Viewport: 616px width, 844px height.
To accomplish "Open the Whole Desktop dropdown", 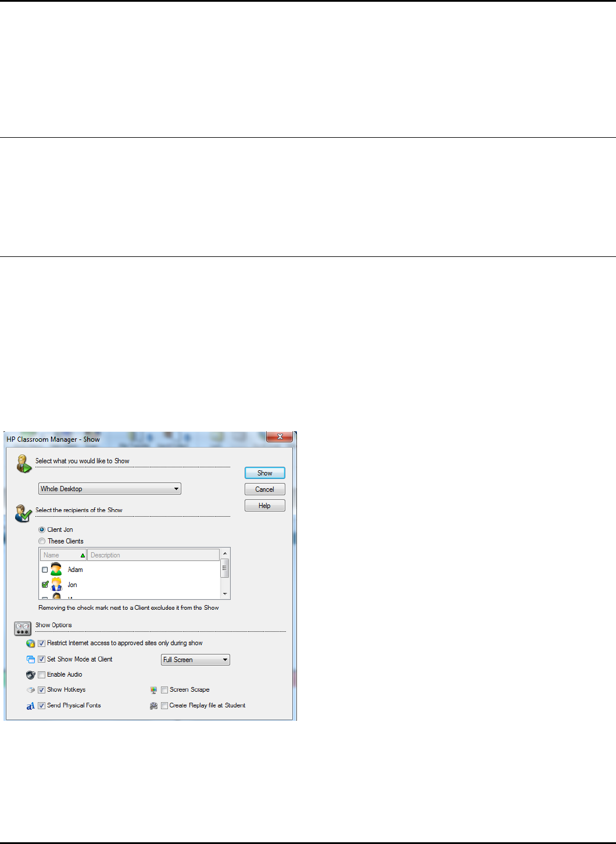I will coord(110,489).
